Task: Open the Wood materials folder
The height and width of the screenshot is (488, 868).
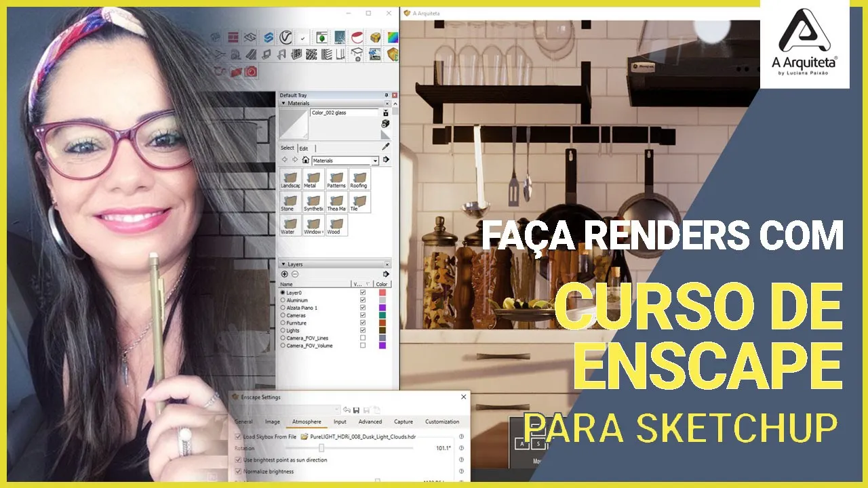Action: (336, 226)
